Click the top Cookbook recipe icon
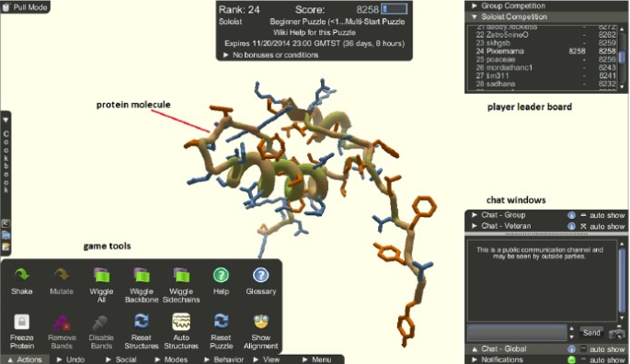Viewport: 630px width, 364px height. [6, 223]
